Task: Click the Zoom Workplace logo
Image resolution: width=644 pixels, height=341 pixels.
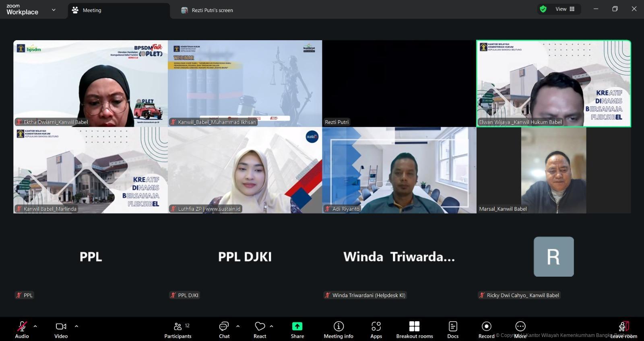Action: 22,10
